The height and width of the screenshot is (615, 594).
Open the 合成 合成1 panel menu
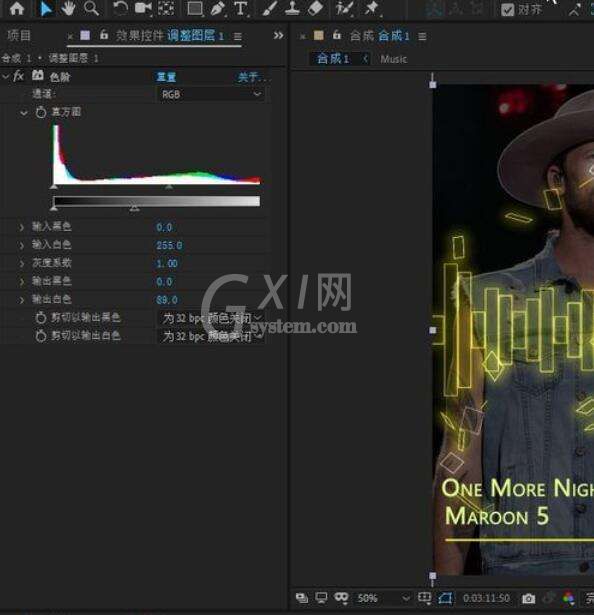(x=422, y=36)
